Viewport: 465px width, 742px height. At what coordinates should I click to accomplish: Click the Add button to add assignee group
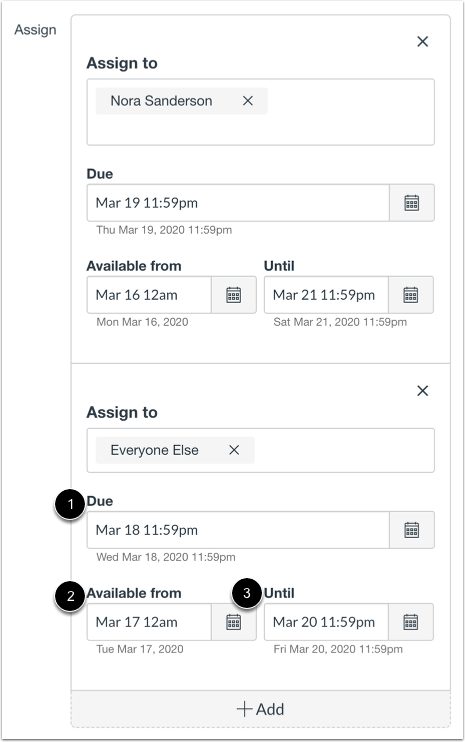(x=261, y=709)
